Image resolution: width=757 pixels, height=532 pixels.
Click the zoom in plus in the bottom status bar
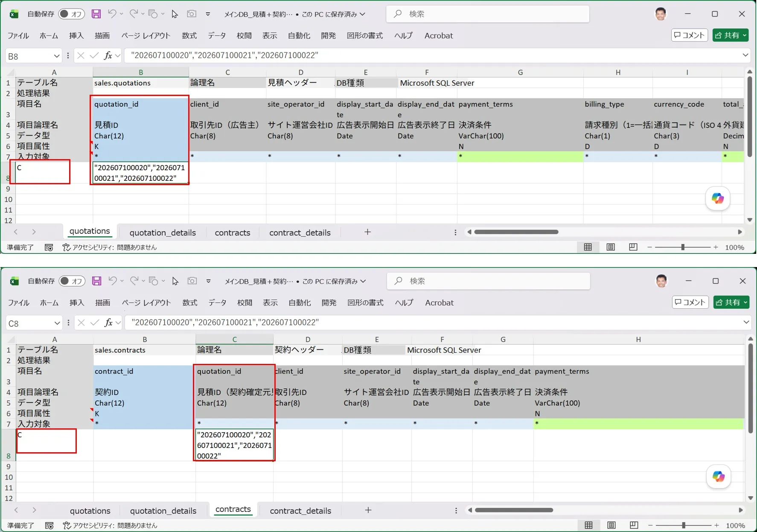coord(716,525)
